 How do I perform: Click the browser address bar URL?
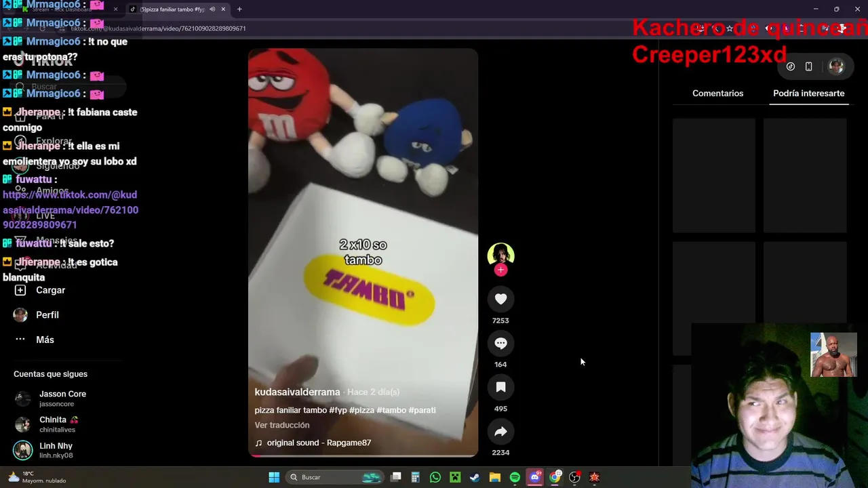(158, 28)
